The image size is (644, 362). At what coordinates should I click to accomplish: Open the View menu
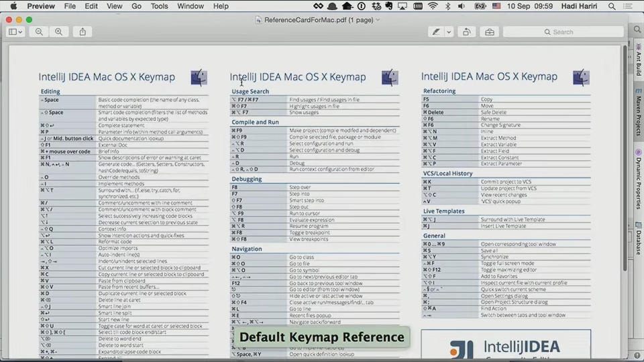tap(114, 6)
